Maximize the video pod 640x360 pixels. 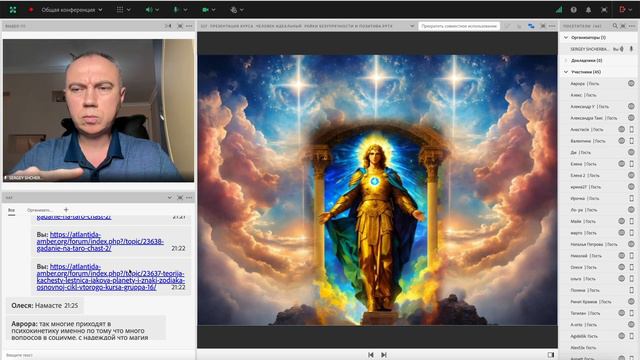pos(180,26)
